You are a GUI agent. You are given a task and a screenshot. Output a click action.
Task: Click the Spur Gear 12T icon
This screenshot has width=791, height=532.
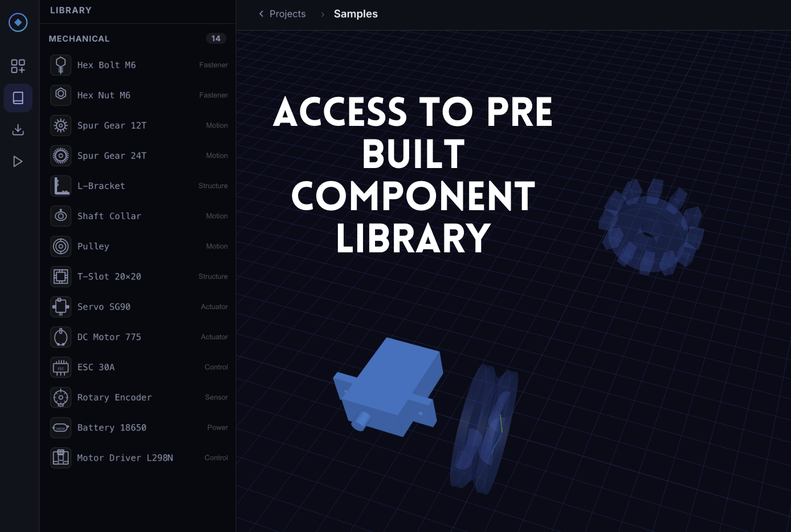click(x=61, y=125)
